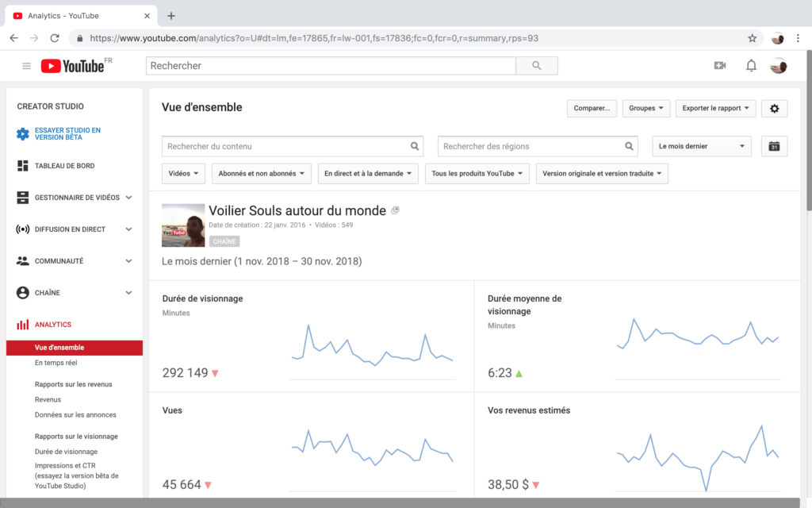Viewport: 812px width, 508px height.
Task: Click the Rechercher des régions field
Action: 538,146
